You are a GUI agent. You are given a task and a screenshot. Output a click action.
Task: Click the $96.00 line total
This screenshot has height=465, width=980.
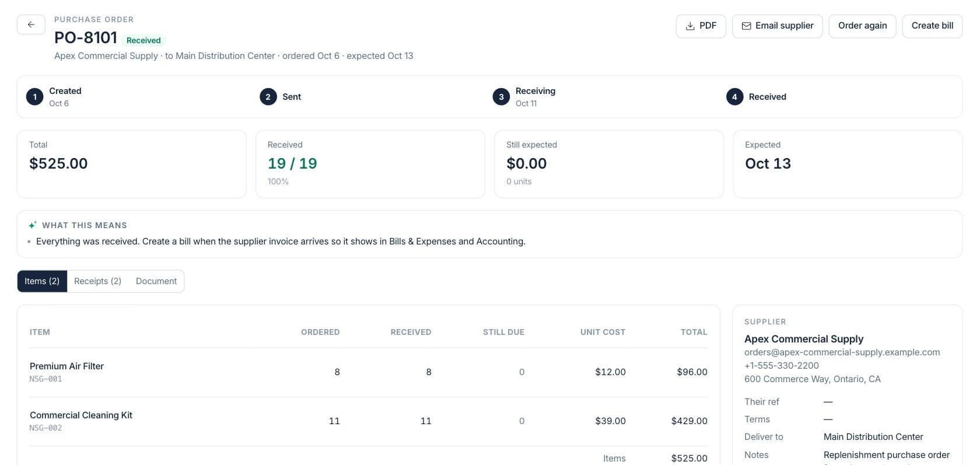click(x=692, y=372)
